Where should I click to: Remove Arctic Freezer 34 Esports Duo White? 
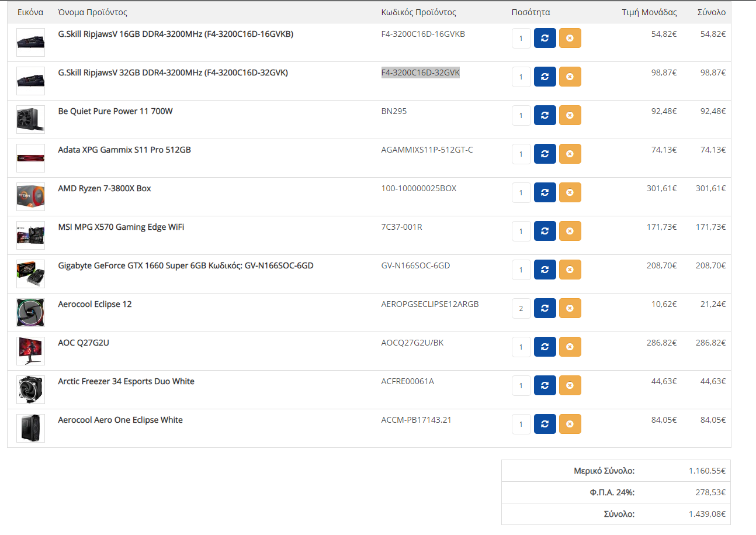point(570,385)
